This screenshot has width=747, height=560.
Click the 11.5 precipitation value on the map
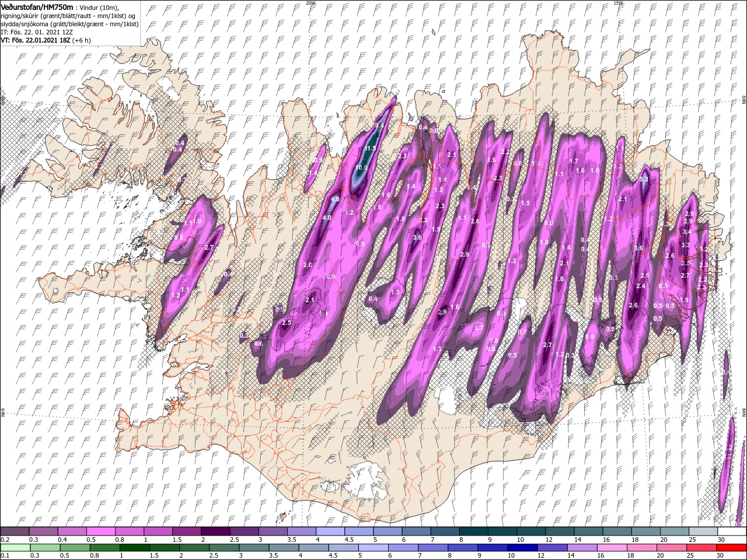click(x=370, y=149)
